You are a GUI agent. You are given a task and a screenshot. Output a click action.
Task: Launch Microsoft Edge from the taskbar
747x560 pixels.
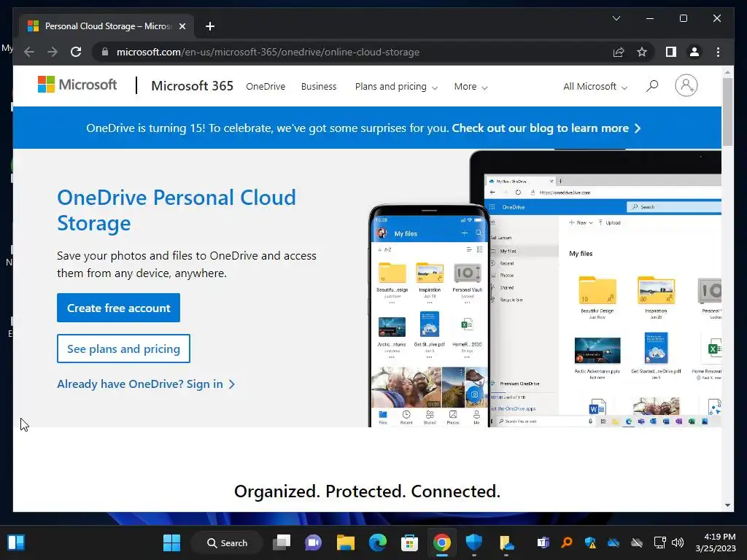coord(378,542)
